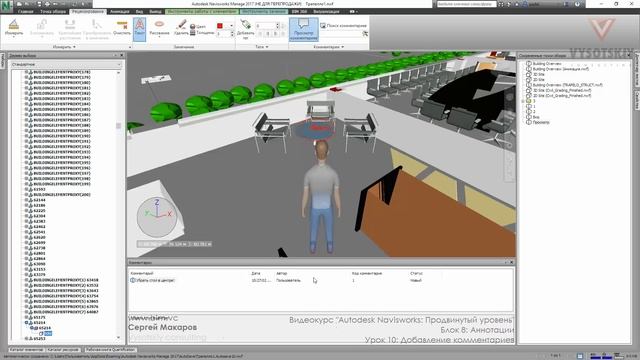Sort by Код комментария column header
This screenshot has height=360, width=640.
[x=367, y=273]
